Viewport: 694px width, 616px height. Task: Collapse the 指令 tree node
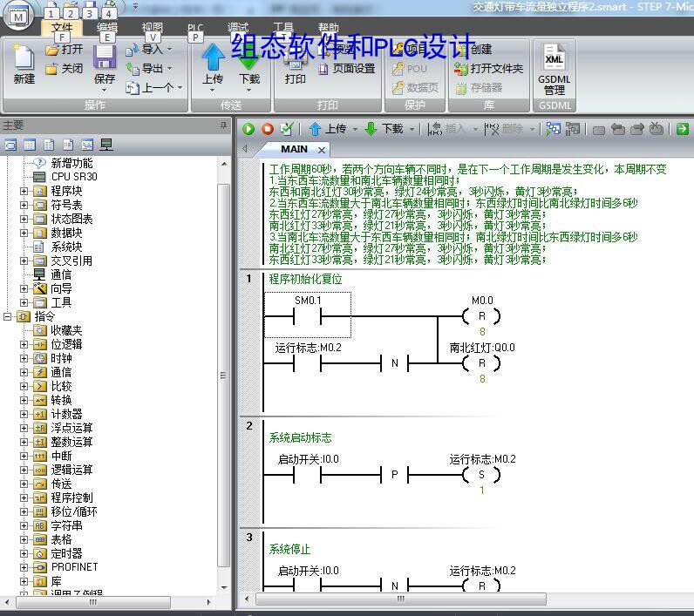pos(7,316)
